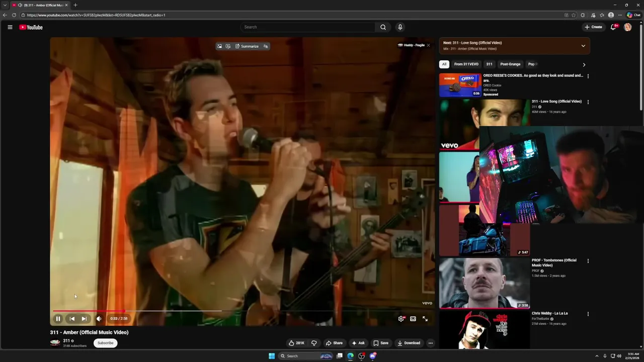Go back in the browser
This screenshot has width=644, height=362.
pos(5,15)
